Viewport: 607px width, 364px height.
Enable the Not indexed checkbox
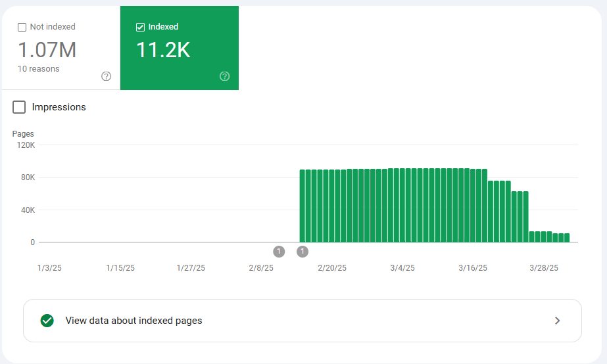coord(22,27)
